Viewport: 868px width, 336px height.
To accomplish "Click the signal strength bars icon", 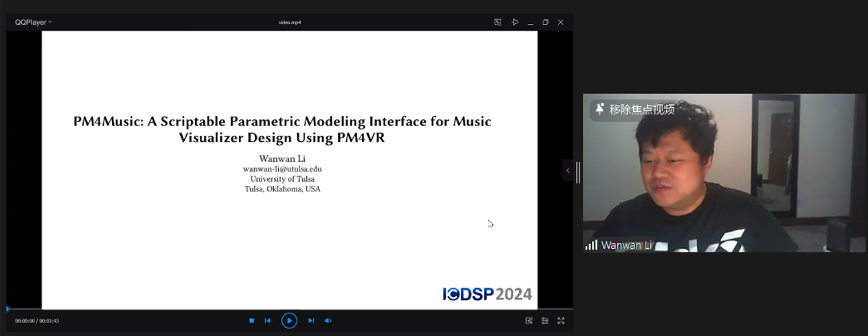I will [x=591, y=245].
